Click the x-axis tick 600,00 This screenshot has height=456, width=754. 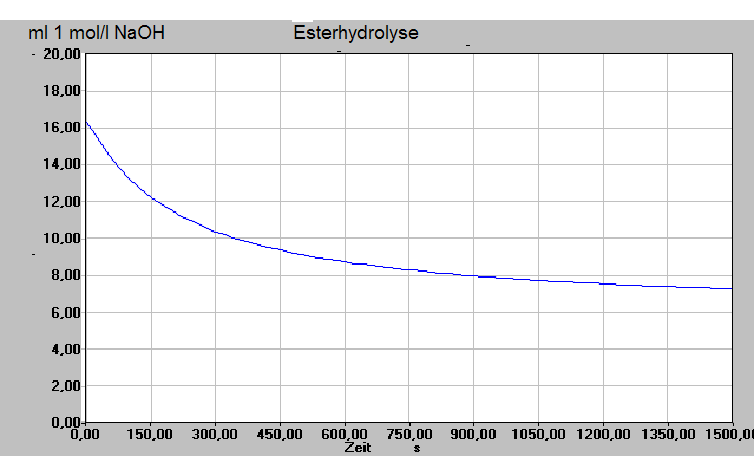(344, 434)
